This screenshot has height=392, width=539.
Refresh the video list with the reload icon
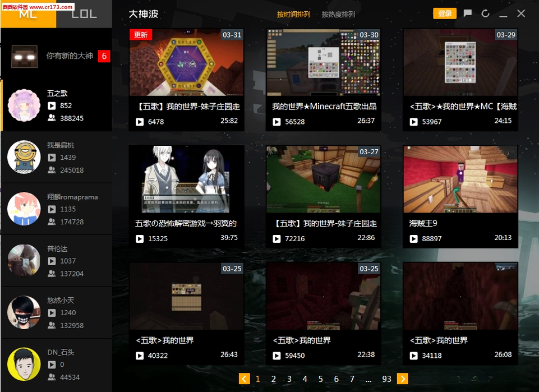[485, 13]
